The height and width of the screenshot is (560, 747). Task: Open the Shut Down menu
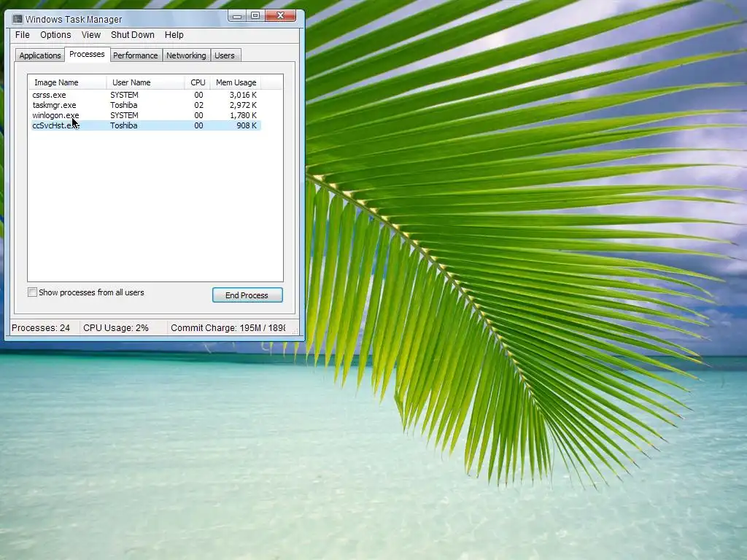click(133, 35)
